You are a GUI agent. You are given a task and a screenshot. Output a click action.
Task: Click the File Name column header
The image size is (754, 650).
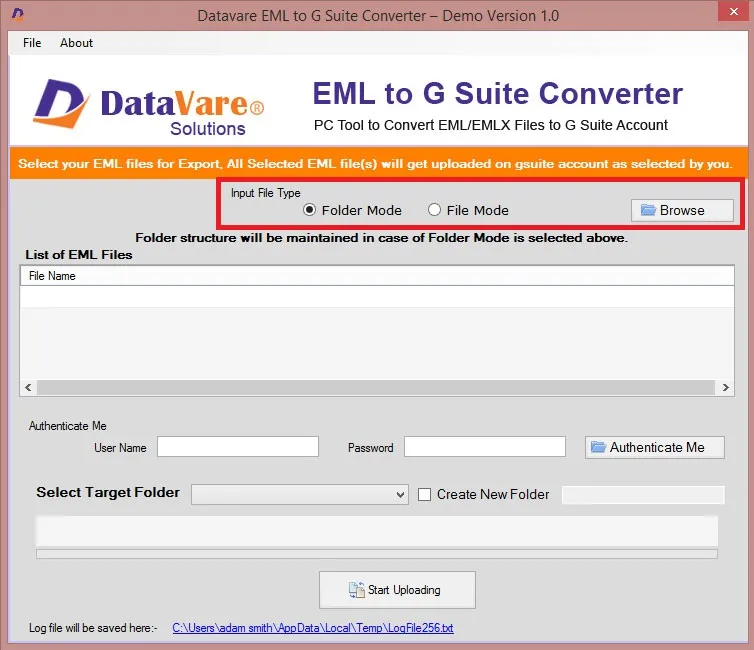(377, 276)
